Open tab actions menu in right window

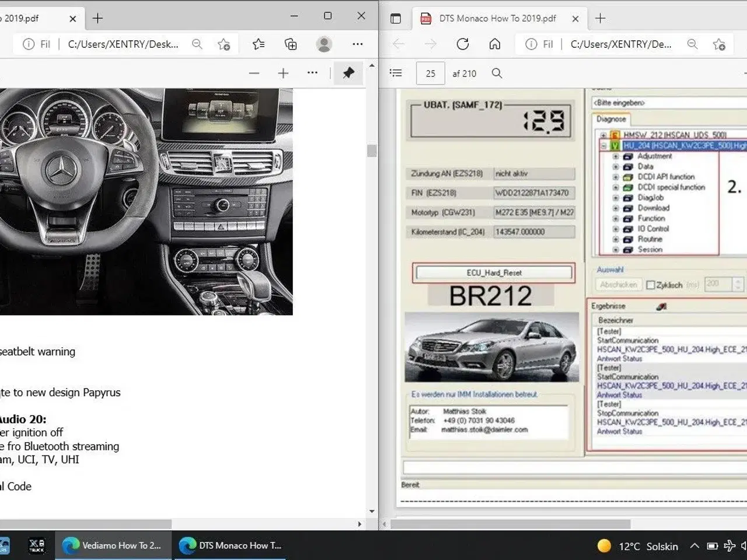click(396, 19)
